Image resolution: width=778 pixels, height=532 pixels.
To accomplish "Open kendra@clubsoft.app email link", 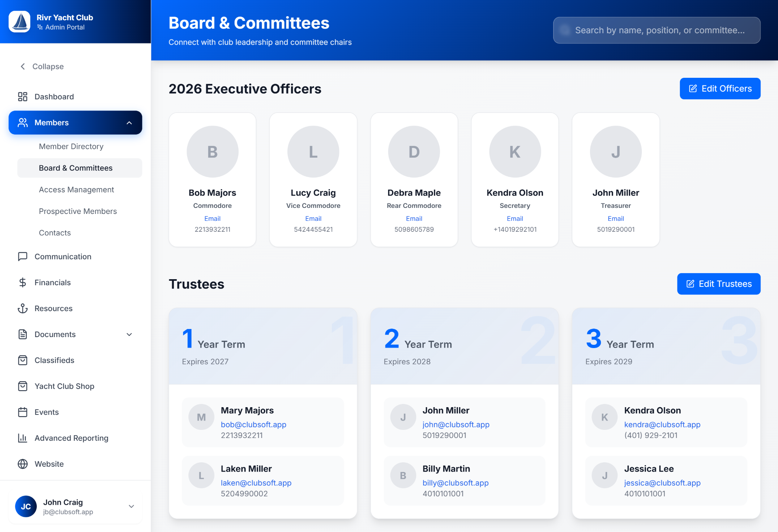I will coord(662,424).
